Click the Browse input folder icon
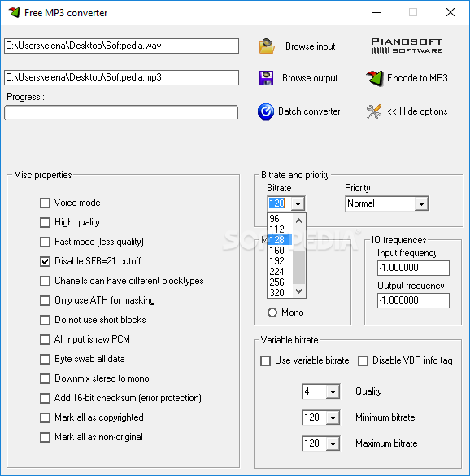470x476 pixels. coord(267,46)
